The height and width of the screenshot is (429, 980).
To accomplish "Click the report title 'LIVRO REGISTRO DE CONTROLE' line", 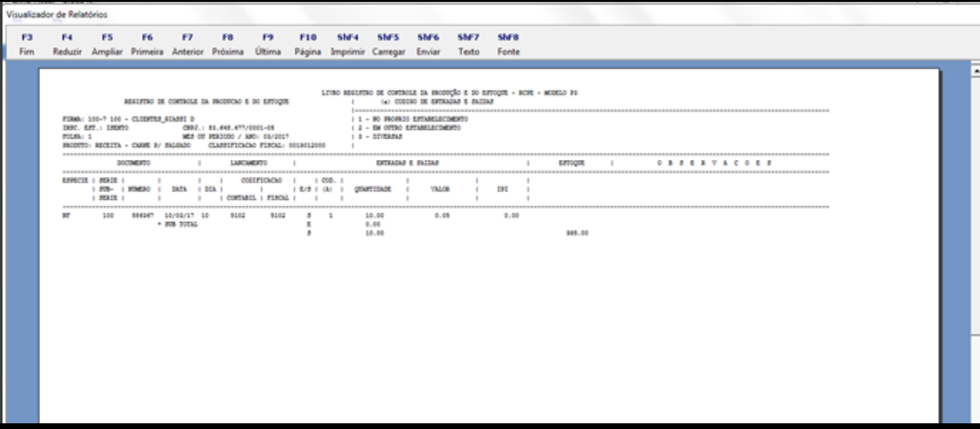I will pos(450,93).
